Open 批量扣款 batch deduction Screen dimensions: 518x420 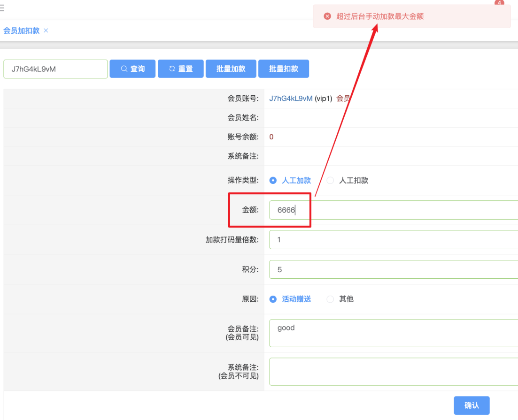pyautogui.click(x=283, y=69)
